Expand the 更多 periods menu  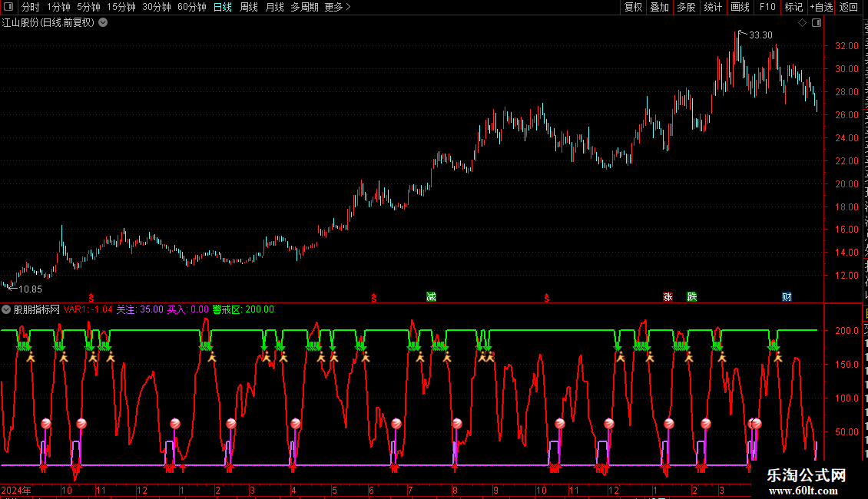tap(338, 7)
